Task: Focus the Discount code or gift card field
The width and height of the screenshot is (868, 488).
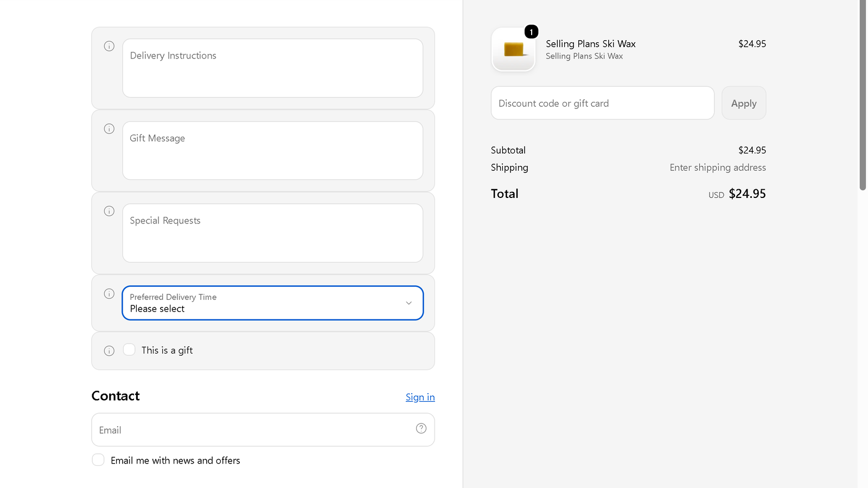Action: (603, 103)
